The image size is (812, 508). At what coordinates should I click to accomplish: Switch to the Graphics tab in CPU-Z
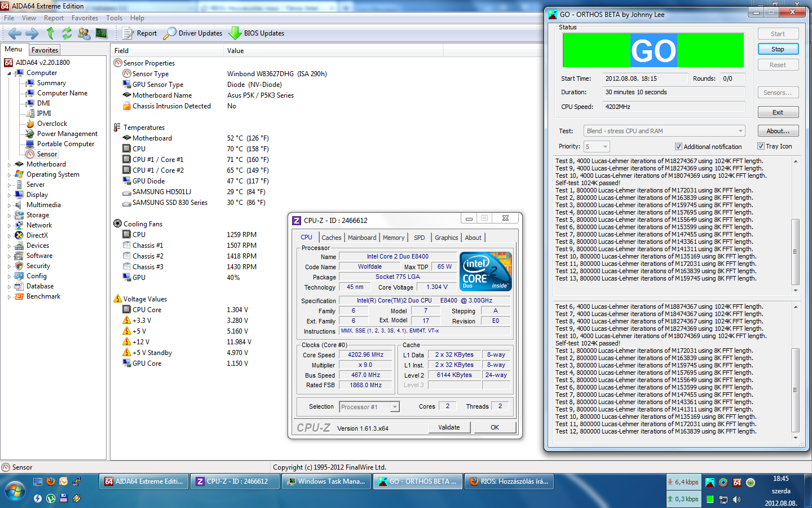(447, 238)
